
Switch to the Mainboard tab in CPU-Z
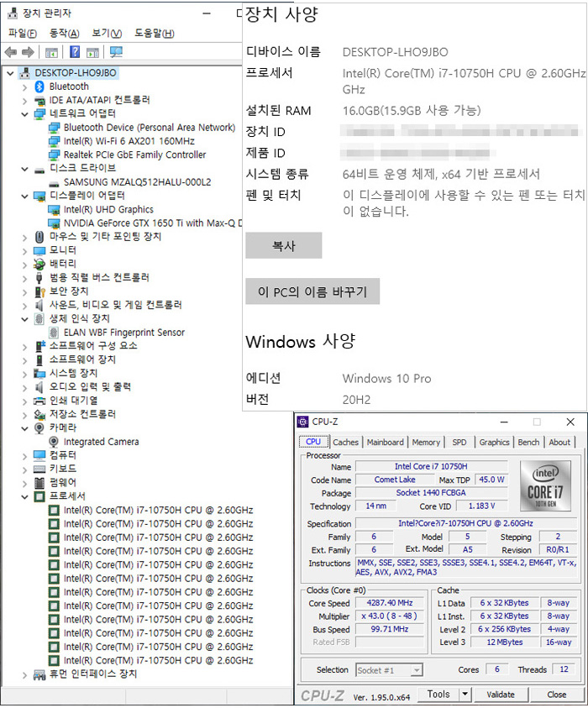[386, 443]
